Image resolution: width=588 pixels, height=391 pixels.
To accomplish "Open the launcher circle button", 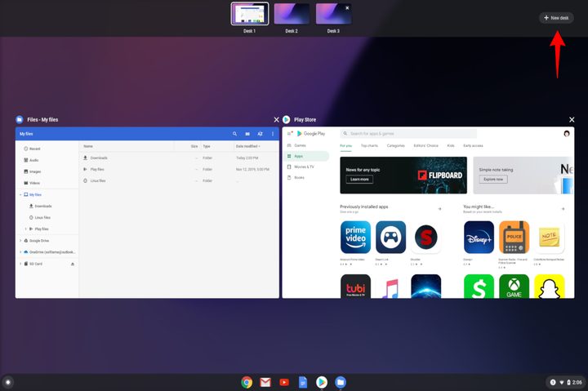I will pos(8,382).
